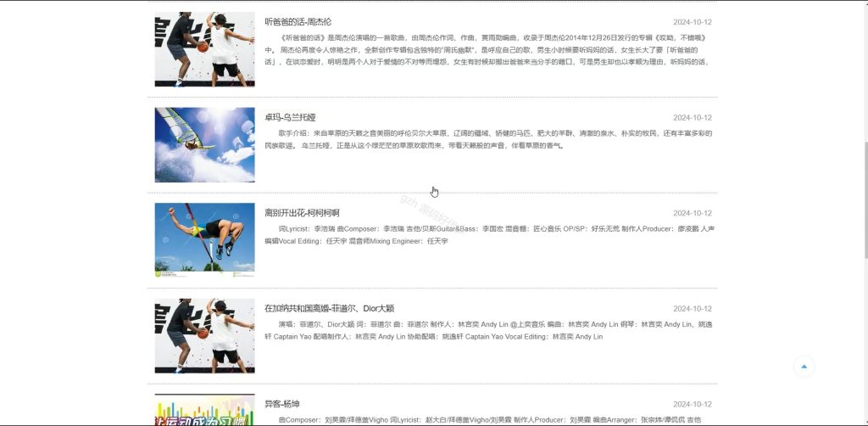868x426 pixels.
Task: Open 在加纳共和国离婚-菲道尔、Dior大颖 article
Action: (330, 309)
